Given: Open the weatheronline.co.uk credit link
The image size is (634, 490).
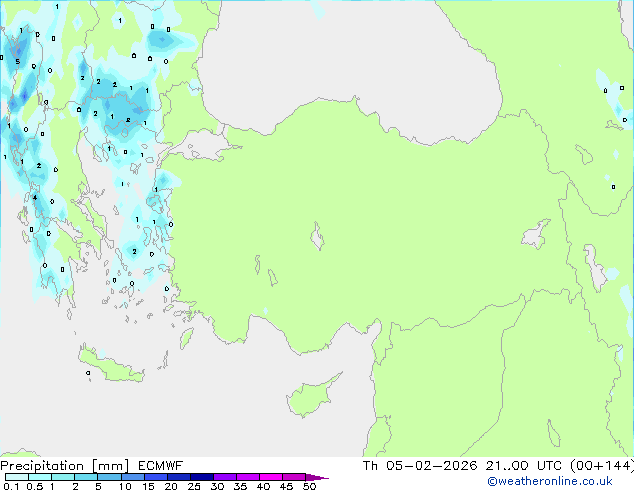Looking at the screenshot, I should point(549,481).
